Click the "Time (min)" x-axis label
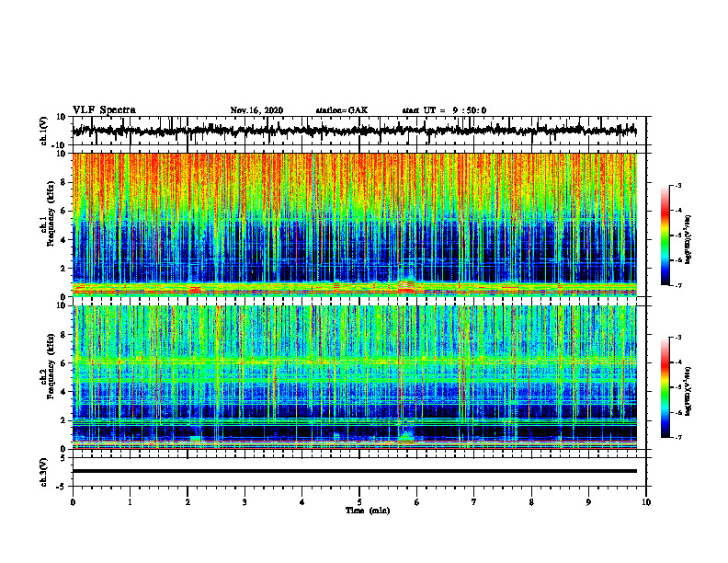Viewport: 728px width, 563px height. click(368, 511)
